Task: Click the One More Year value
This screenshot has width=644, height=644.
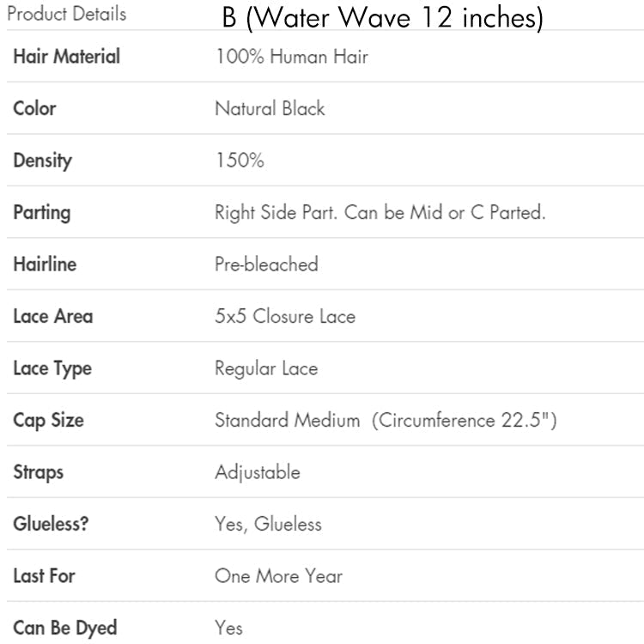Action: [279, 576]
